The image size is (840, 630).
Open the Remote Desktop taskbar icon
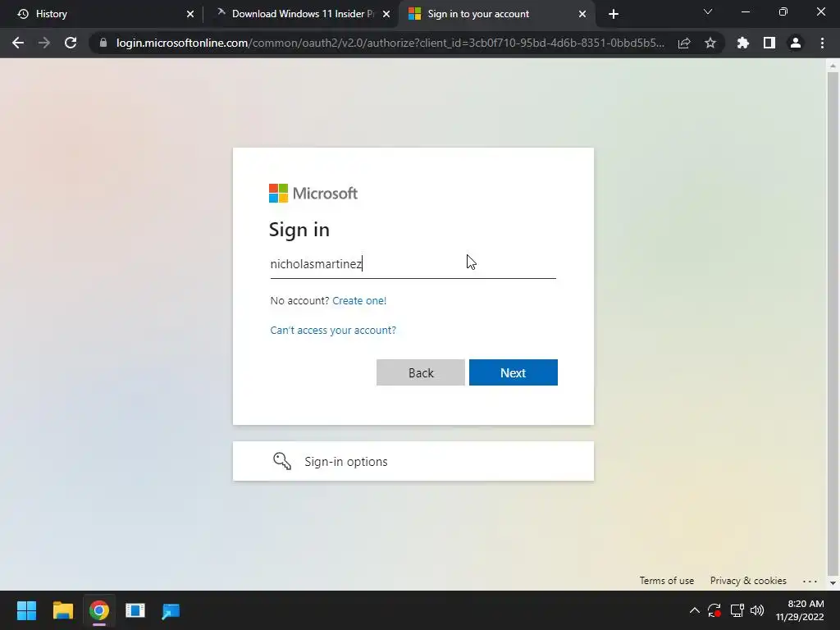click(x=171, y=610)
